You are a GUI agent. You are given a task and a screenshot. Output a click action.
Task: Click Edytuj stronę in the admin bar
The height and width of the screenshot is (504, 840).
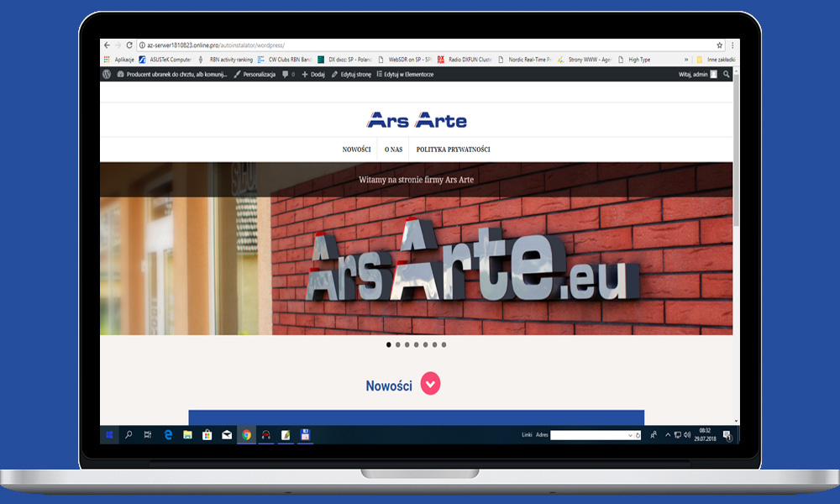[x=351, y=75]
